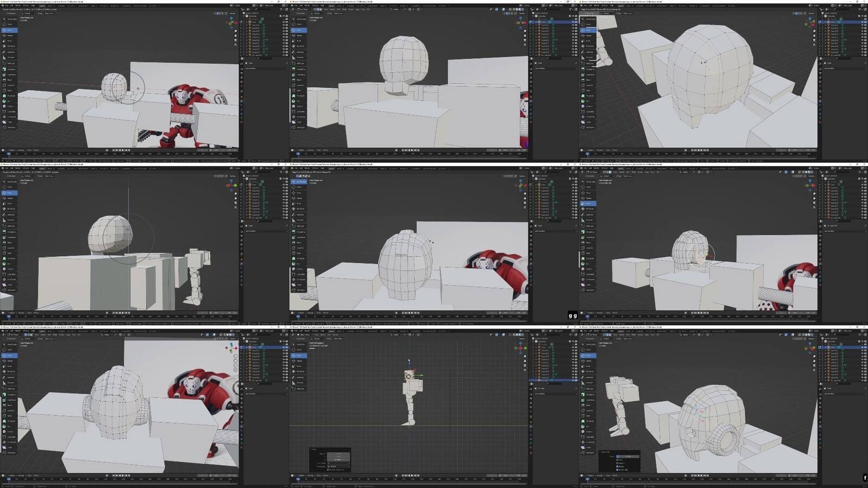Toggle Correct UVs in the Edge Slide panel

point(617,469)
